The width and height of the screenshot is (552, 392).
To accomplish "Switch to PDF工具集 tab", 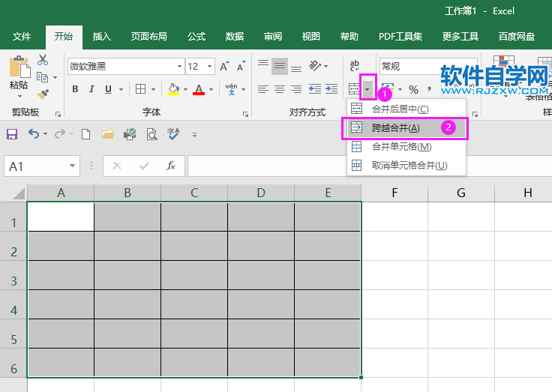I will 400,37.
